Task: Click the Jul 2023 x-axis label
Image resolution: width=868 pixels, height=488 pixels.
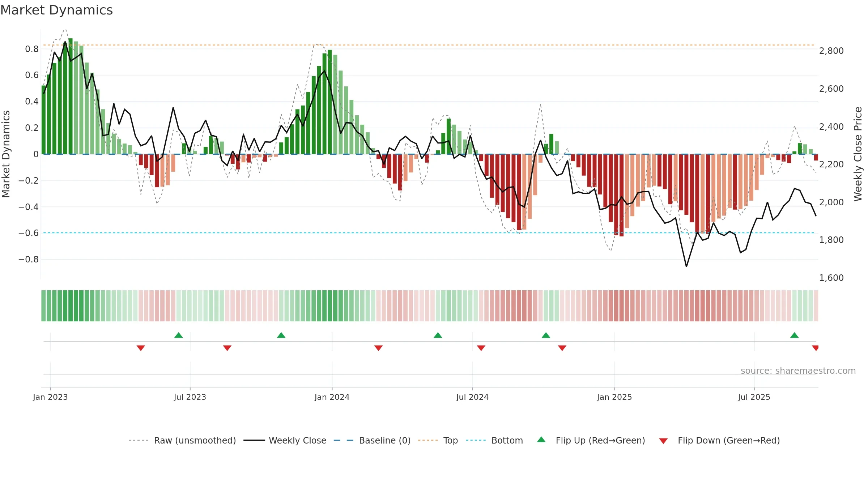Action: (x=190, y=397)
